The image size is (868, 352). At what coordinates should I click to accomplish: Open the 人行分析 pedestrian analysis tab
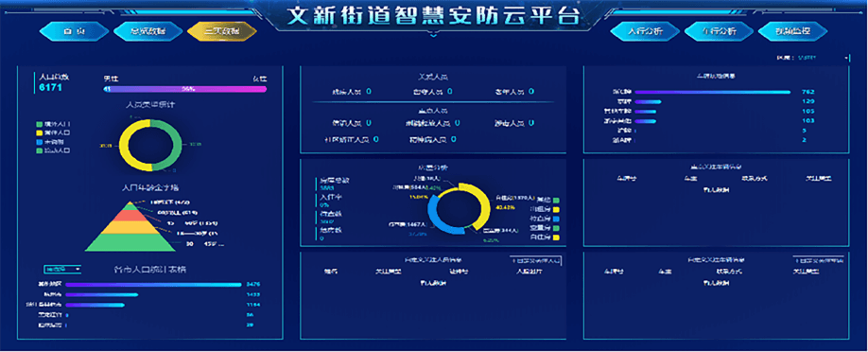coord(645,31)
